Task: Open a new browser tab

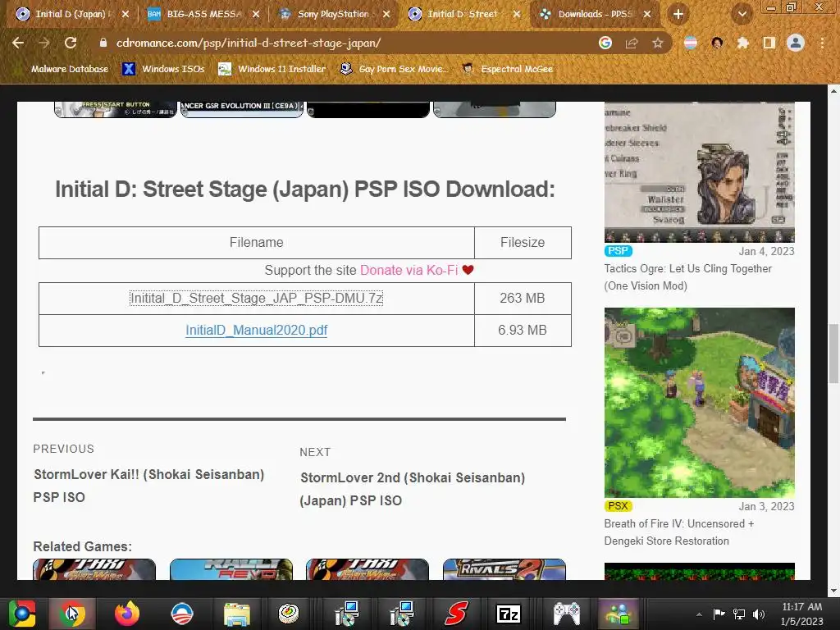Action: point(678,14)
